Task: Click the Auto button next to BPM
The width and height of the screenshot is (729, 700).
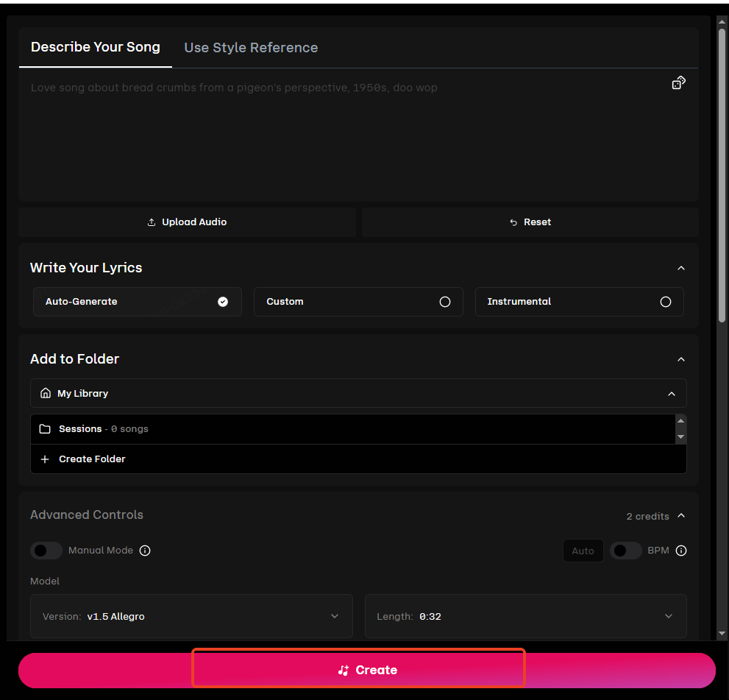Action: [x=583, y=551]
